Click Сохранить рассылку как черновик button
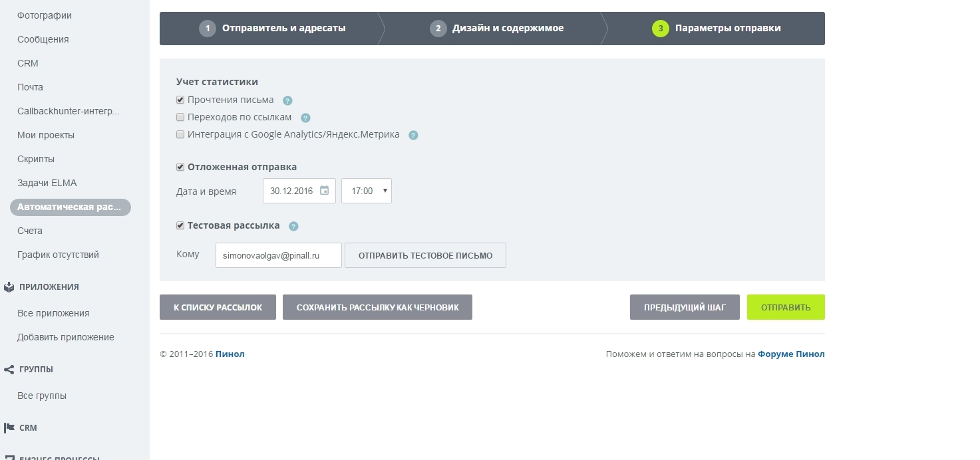This screenshot has height=460, width=980. click(377, 307)
